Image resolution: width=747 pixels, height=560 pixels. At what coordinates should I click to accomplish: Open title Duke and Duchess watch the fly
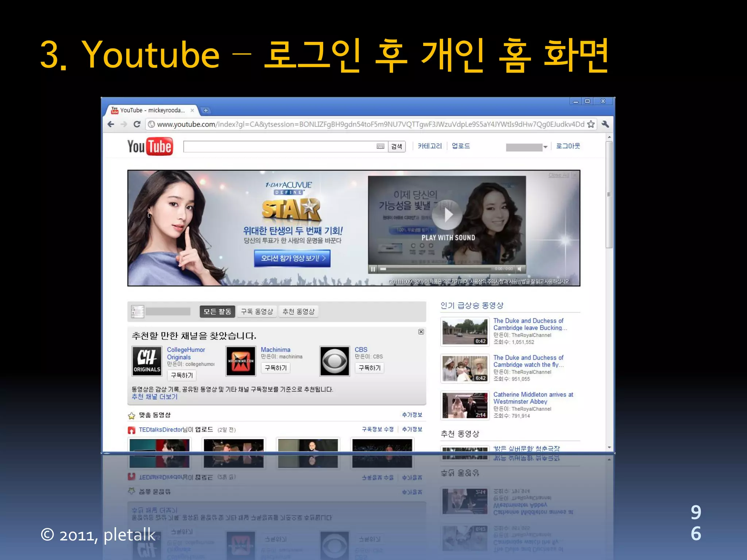[x=529, y=361]
